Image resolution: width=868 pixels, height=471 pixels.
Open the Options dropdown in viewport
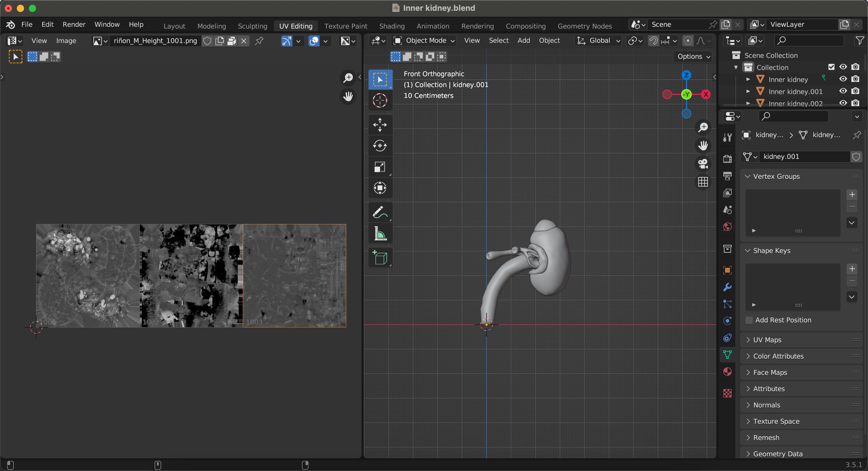tap(693, 57)
